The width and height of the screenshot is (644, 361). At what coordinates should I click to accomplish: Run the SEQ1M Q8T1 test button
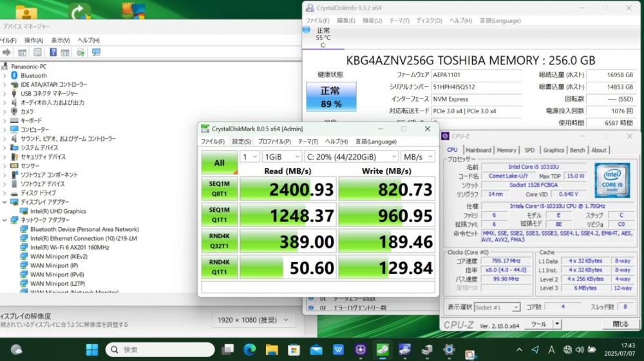[x=220, y=189]
